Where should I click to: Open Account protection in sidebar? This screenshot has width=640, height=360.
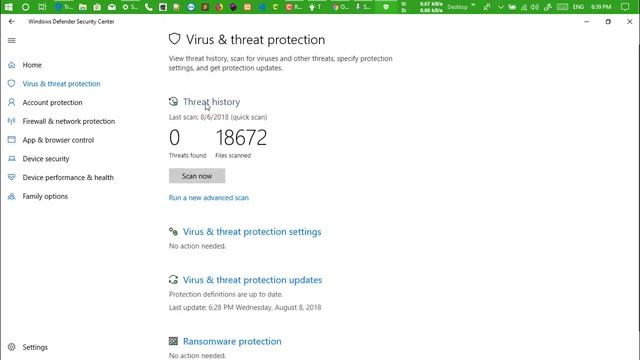pyautogui.click(x=52, y=102)
